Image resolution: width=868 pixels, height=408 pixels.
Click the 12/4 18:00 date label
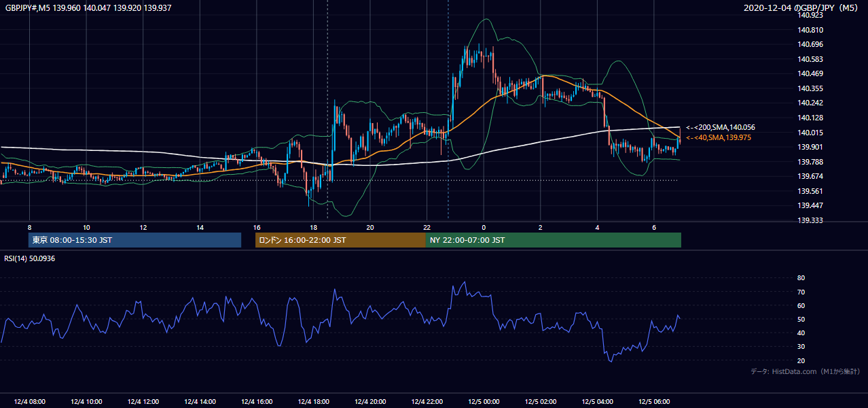tap(313, 401)
